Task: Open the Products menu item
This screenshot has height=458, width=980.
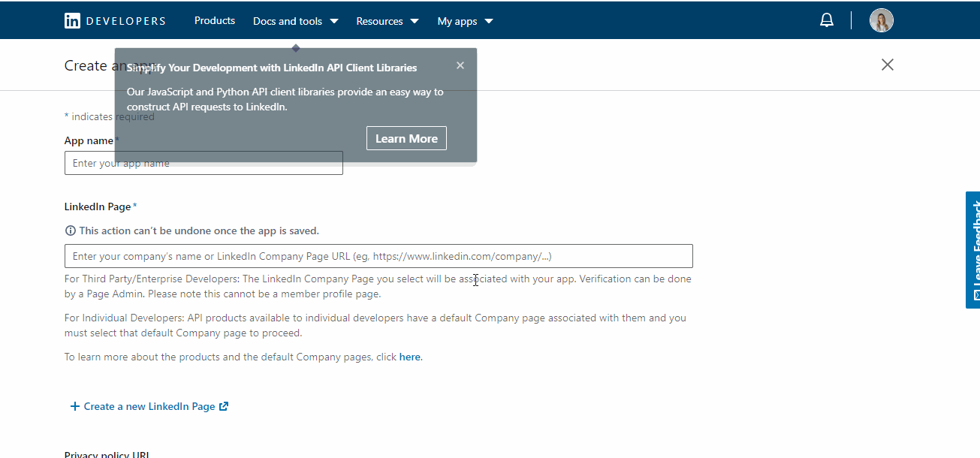Action: (215, 20)
